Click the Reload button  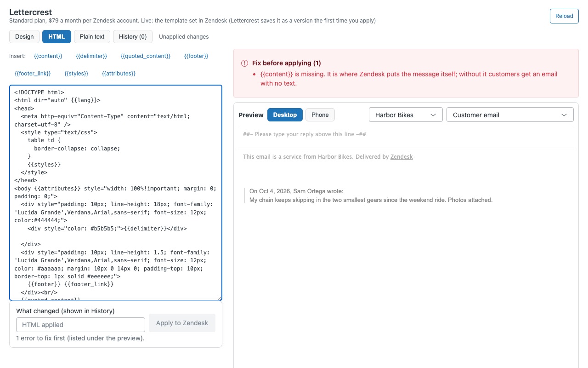click(x=564, y=16)
